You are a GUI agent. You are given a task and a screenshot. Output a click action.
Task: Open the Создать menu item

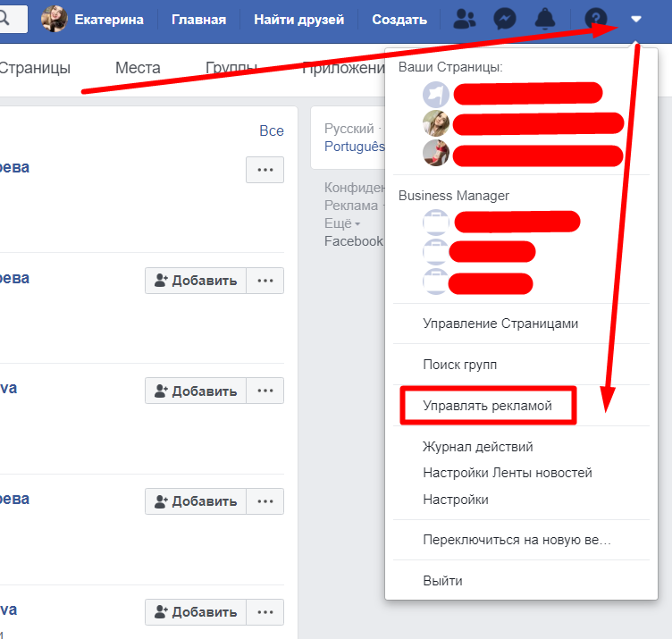pyautogui.click(x=399, y=20)
